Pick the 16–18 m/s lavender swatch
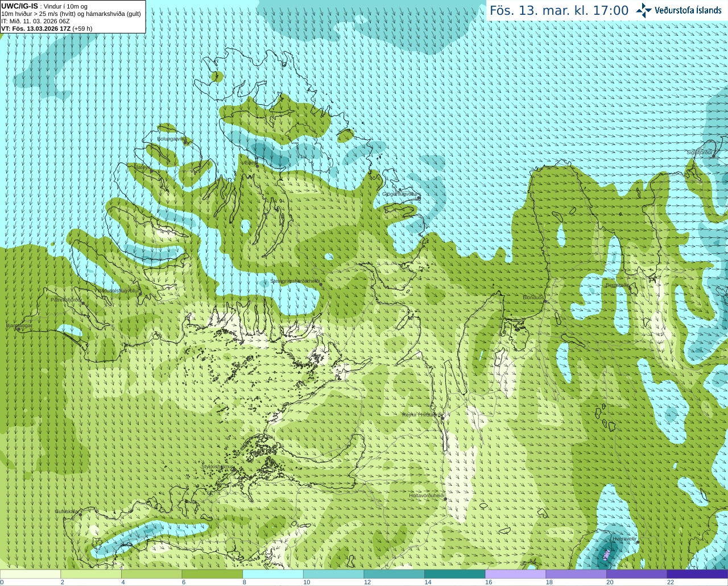 pyautogui.click(x=515, y=574)
